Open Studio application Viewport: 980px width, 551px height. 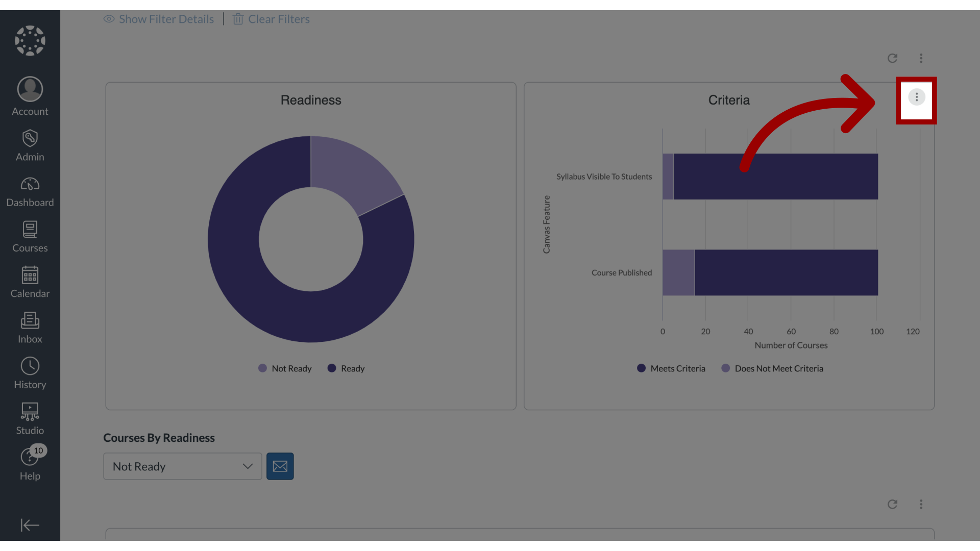tap(30, 417)
